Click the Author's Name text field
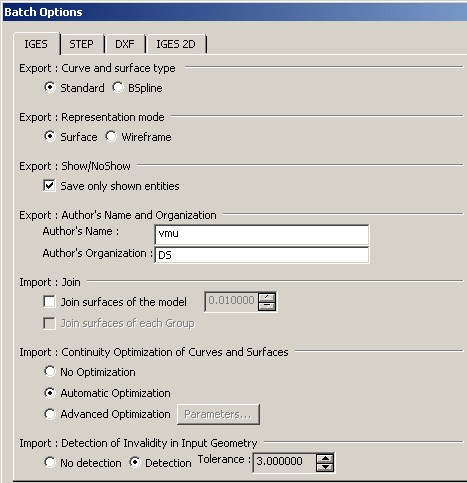The height and width of the screenshot is (483, 467). [262, 234]
